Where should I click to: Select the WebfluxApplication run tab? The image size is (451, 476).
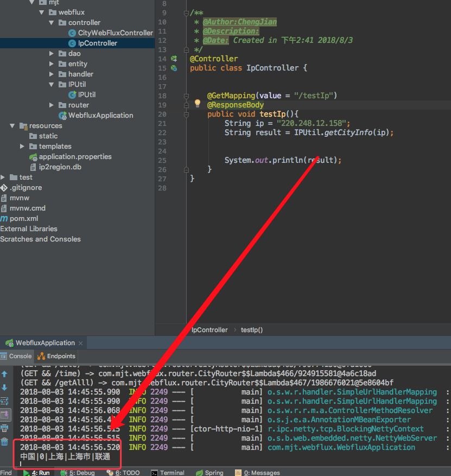click(45, 343)
